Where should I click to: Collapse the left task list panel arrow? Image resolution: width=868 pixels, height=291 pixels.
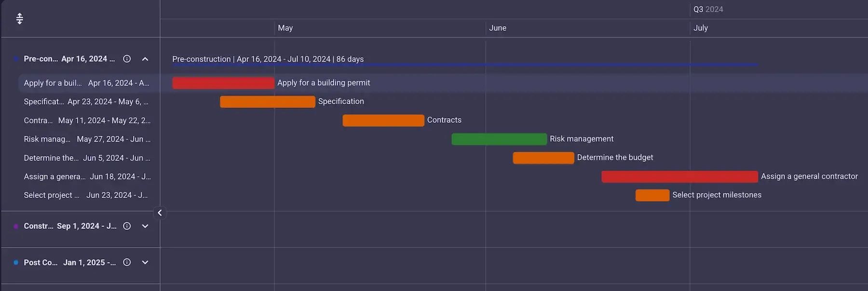(160, 212)
